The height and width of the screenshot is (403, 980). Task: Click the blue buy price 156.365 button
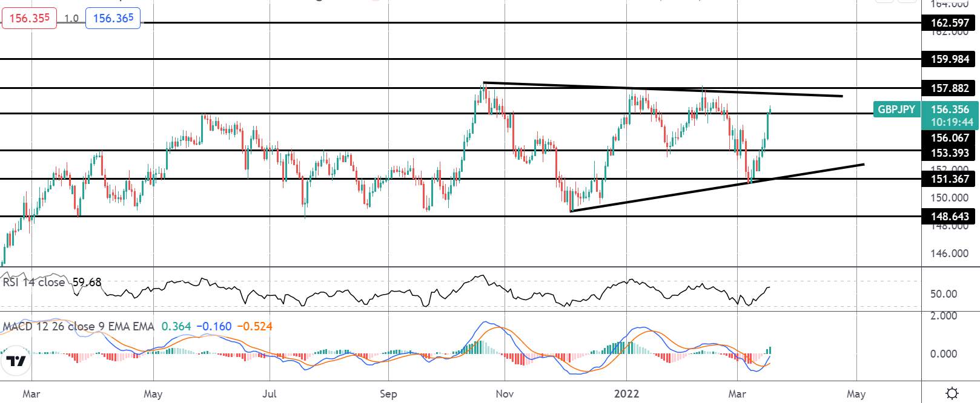[x=113, y=18]
